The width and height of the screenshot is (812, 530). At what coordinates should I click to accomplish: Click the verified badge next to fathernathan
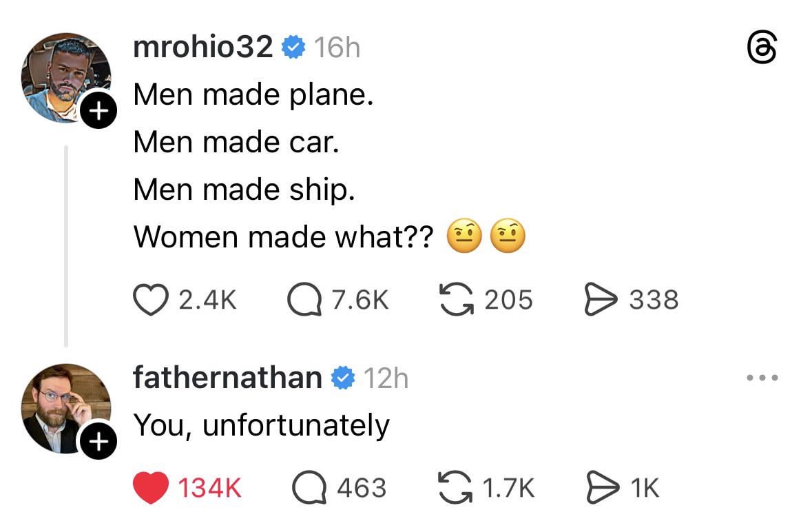point(342,378)
